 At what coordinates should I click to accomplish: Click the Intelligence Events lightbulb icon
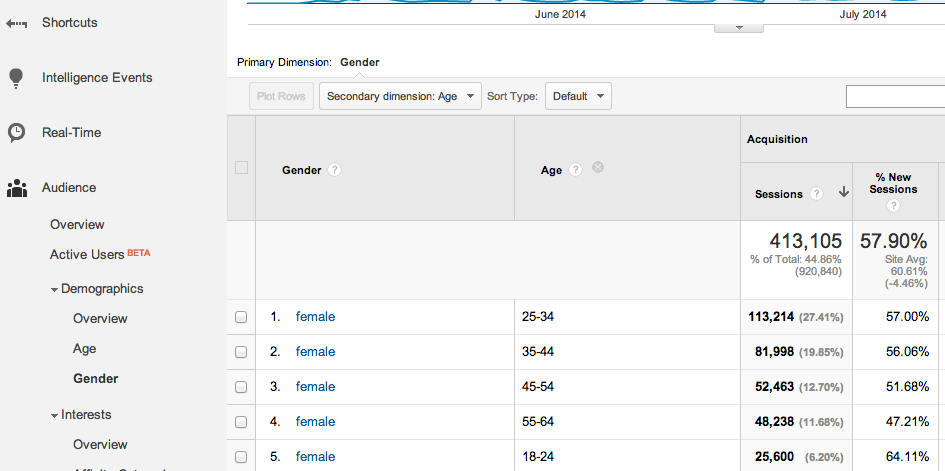click(x=16, y=78)
